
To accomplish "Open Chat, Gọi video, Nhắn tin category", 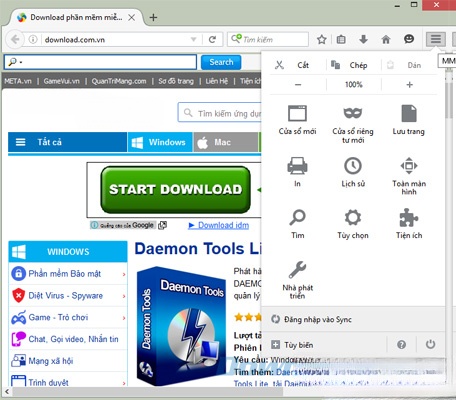I will pyautogui.click(x=68, y=339).
